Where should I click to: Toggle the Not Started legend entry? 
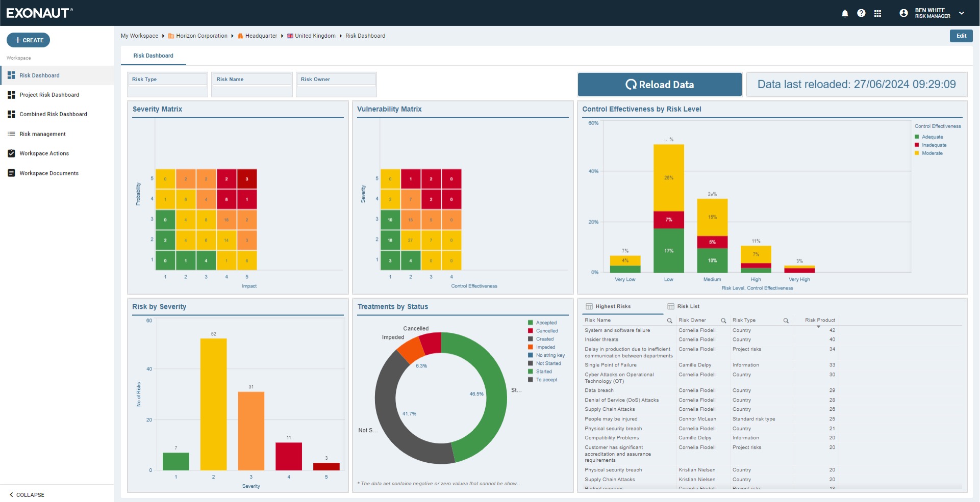click(x=548, y=363)
